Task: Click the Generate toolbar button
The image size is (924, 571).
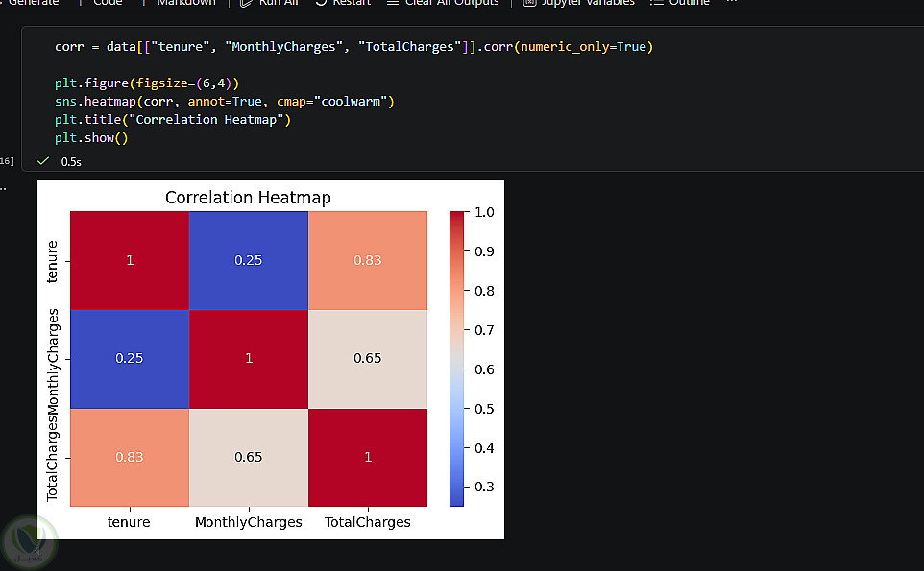Action: (x=30, y=2)
